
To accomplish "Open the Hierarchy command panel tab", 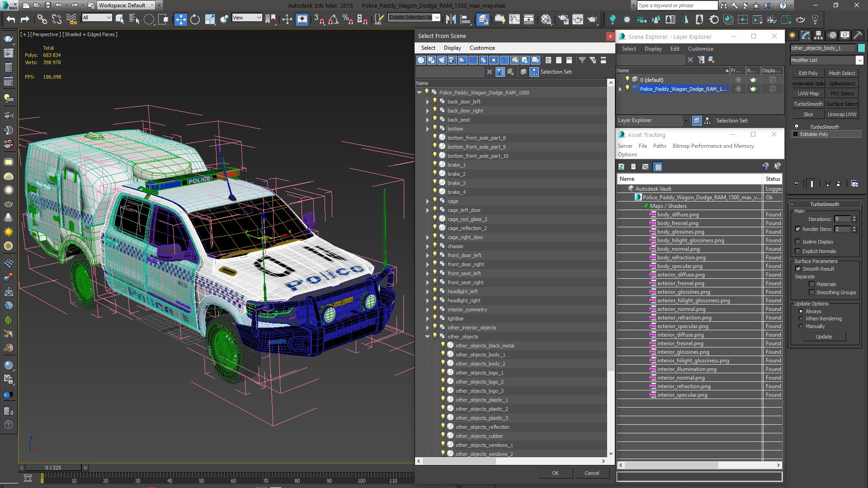I will [x=818, y=35].
